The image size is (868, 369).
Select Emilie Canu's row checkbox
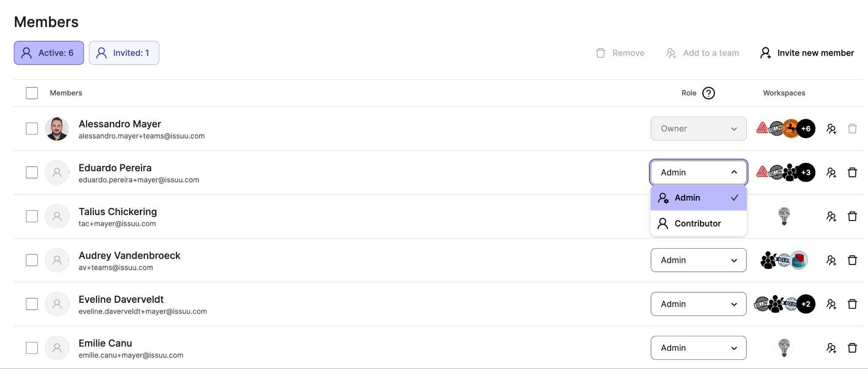32,348
